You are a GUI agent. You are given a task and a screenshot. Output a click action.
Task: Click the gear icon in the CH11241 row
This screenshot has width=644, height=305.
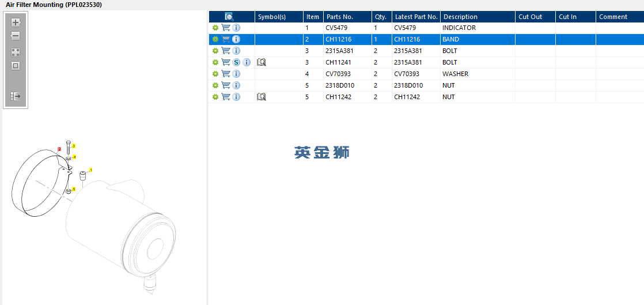point(215,62)
